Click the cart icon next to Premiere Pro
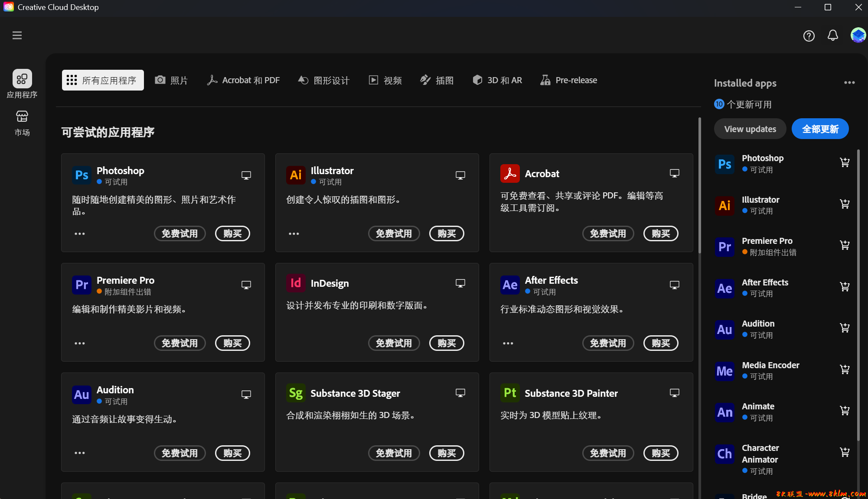The width and height of the screenshot is (868, 499). click(x=845, y=245)
